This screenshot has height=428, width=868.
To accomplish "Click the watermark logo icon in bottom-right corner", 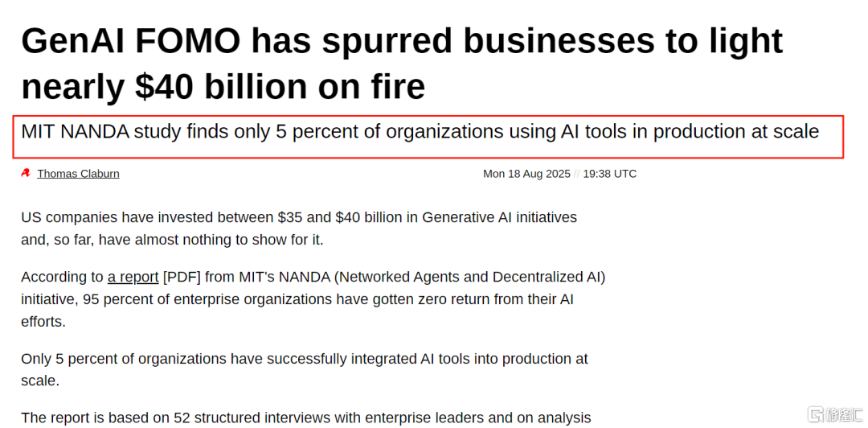I will [x=816, y=414].
